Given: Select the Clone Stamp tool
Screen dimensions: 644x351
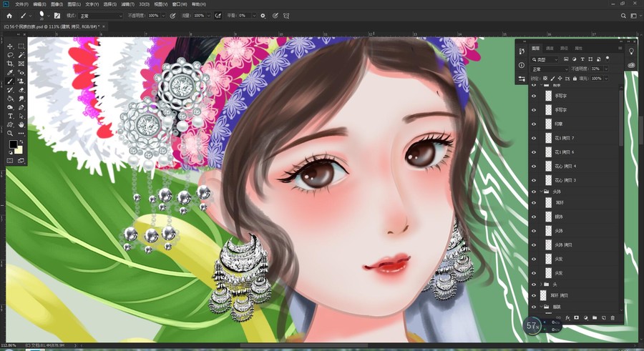Looking at the screenshot, I should tap(21, 81).
